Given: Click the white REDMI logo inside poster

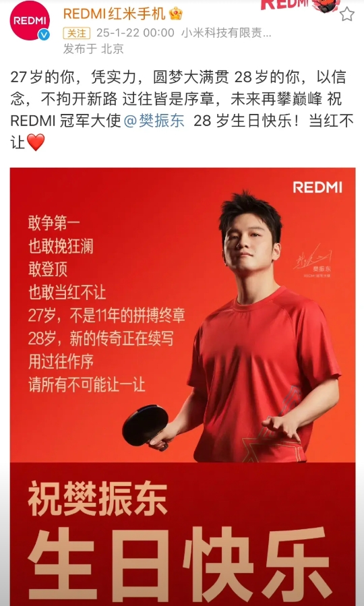Looking at the screenshot, I should pos(317,187).
